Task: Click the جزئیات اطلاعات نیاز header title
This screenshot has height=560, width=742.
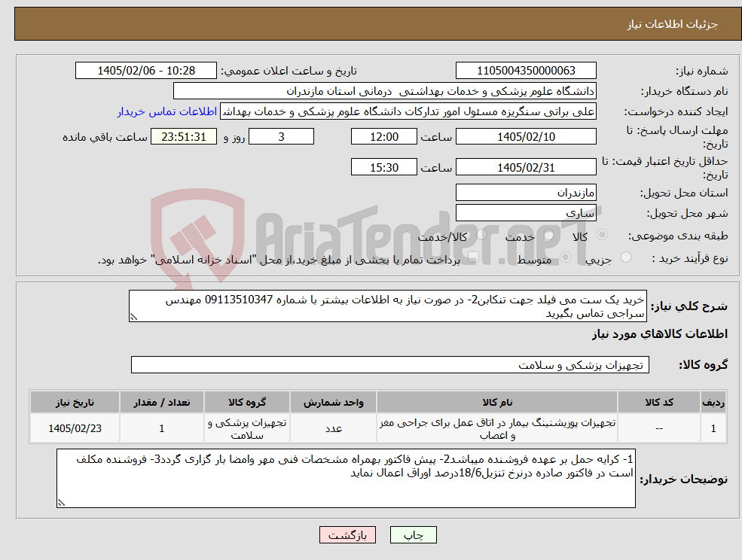Action: click(673, 24)
